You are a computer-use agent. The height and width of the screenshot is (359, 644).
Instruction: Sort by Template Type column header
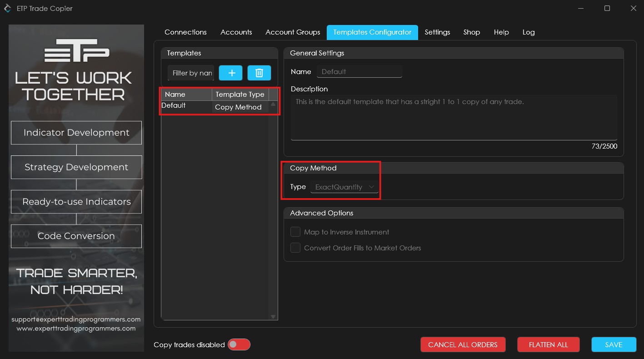[x=240, y=95]
